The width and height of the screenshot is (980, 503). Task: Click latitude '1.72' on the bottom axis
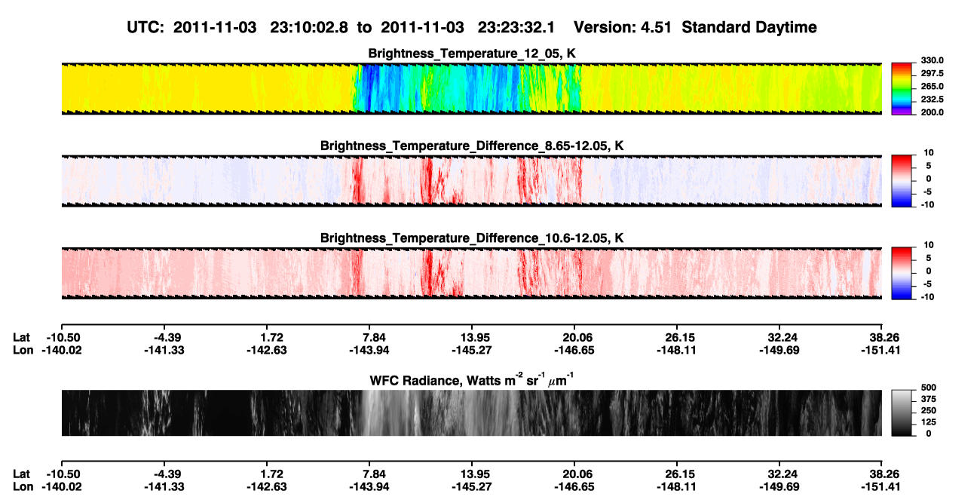271,474
